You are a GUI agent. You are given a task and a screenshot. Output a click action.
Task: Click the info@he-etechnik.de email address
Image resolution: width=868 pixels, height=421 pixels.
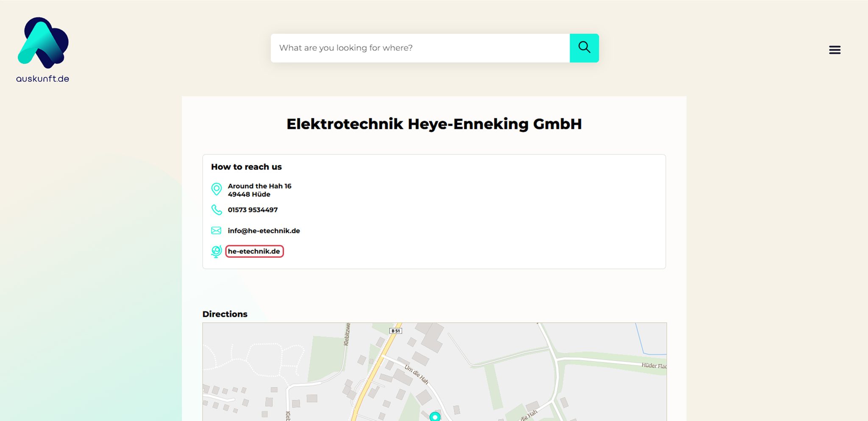click(x=264, y=231)
